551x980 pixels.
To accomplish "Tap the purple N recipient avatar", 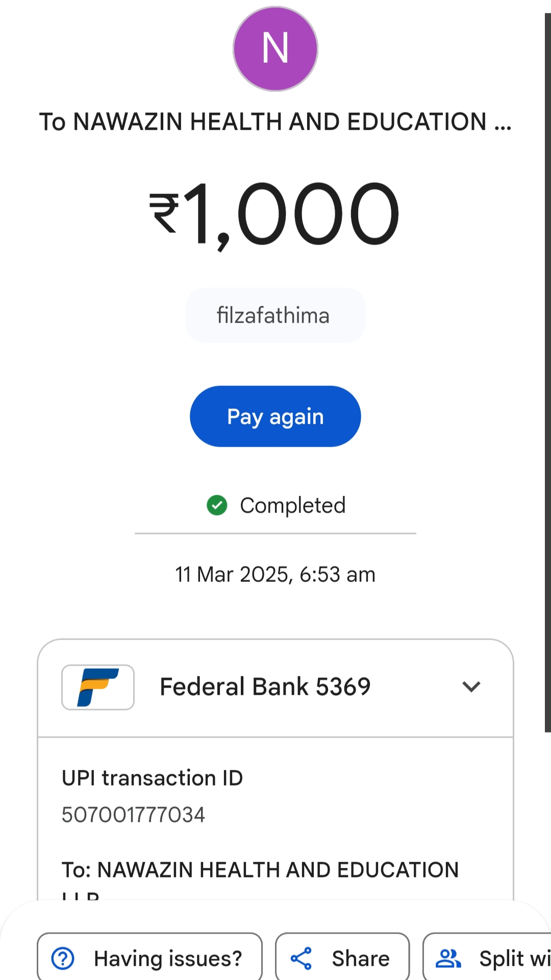I will 275,49.
